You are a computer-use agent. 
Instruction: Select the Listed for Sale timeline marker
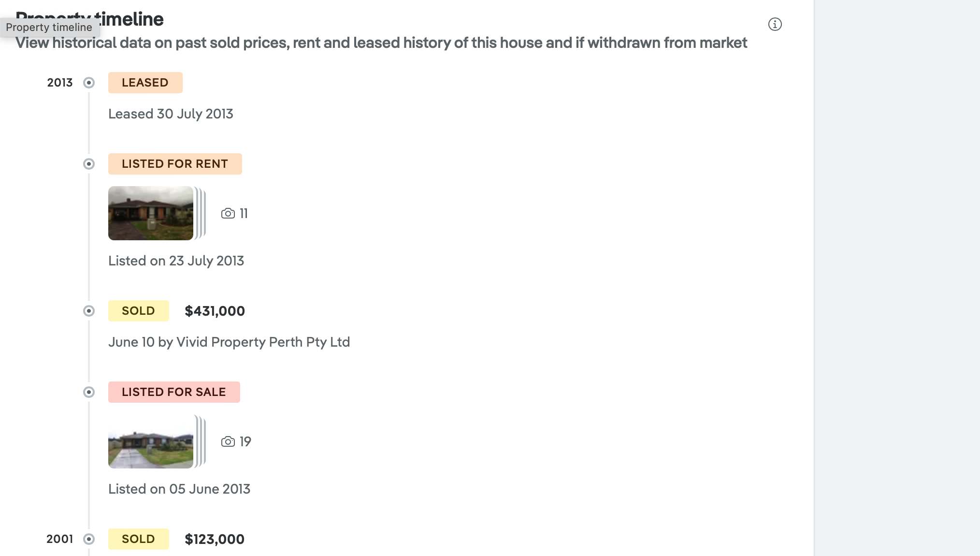coord(89,392)
